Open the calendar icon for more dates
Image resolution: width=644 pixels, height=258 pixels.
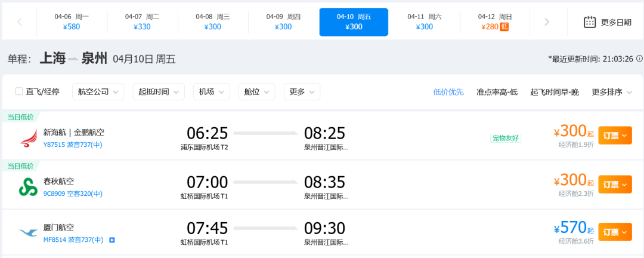(590, 22)
